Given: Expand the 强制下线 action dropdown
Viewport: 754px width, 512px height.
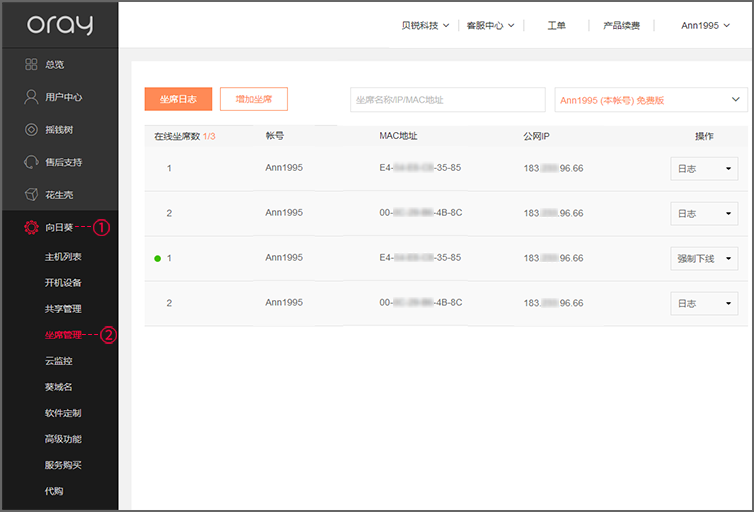Looking at the screenshot, I should [704, 259].
